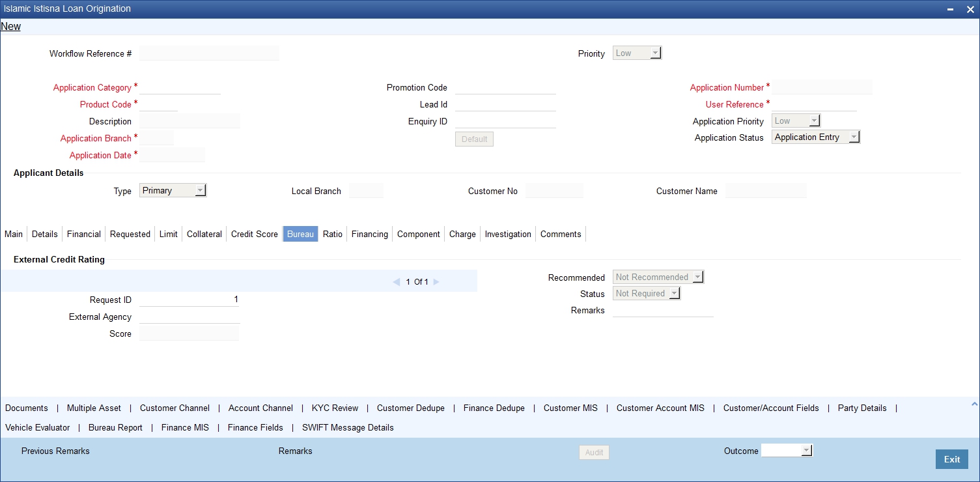Open the Documents subsystem link
Image resolution: width=980 pixels, height=482 pixels.
tap(27, 408)
